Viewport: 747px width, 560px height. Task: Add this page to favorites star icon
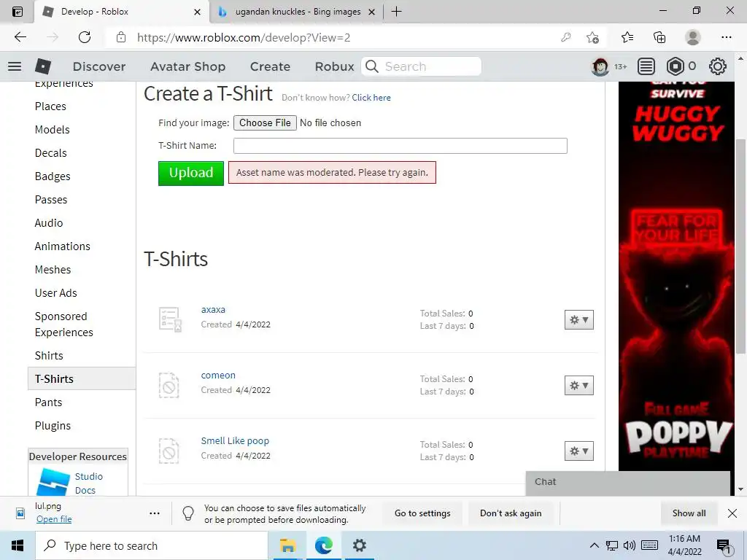[592, 37]
